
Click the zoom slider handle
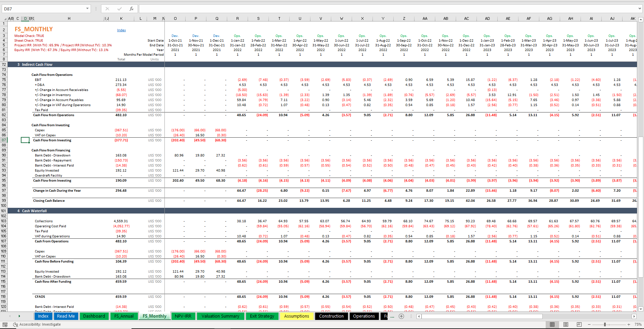(605, 325)
